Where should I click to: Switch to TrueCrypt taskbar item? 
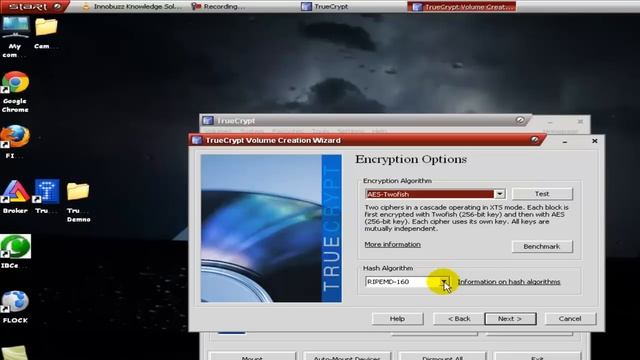pyautogui.click(x=325, y=7)
